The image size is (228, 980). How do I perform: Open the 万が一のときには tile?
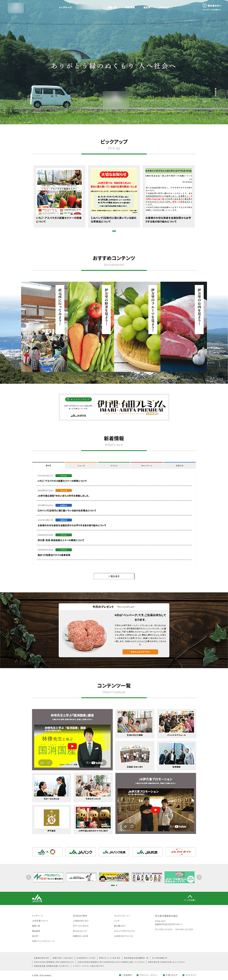coord(51,787)
